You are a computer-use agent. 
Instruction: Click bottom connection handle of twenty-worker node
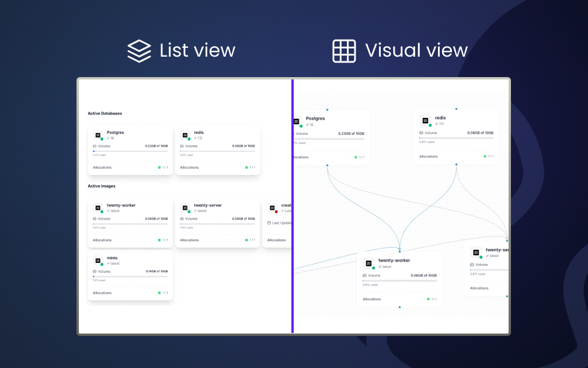coord(400,307)
